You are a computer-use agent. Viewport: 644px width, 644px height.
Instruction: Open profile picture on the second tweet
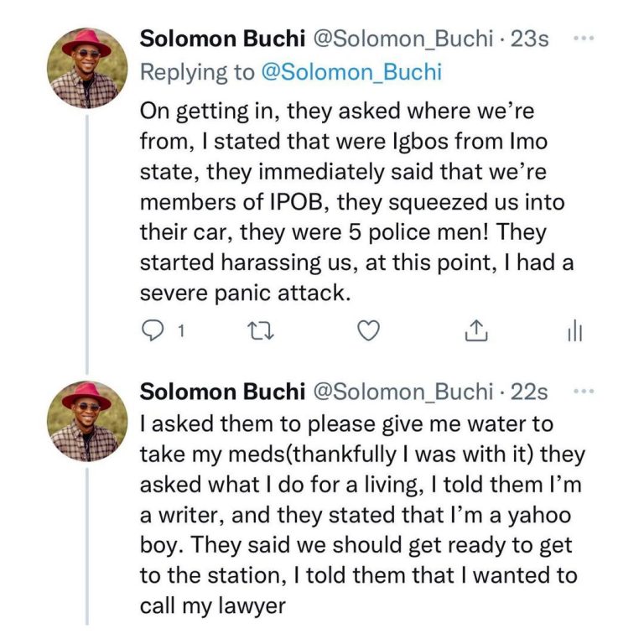[x=87, y=421]
